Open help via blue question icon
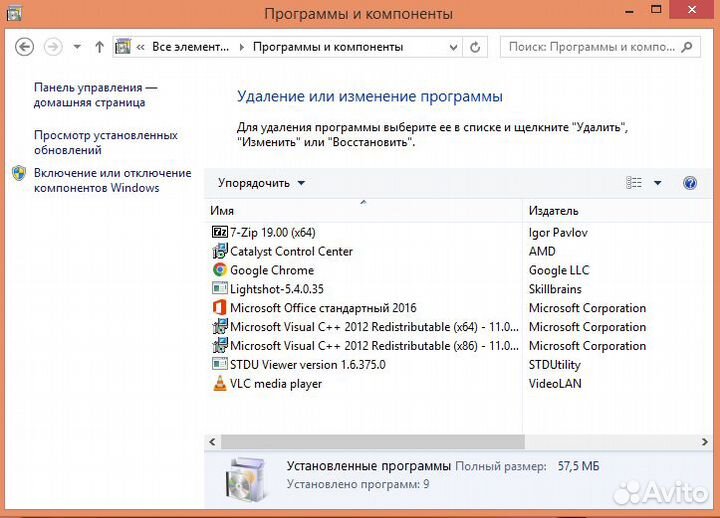 click(x=690, y=183)
